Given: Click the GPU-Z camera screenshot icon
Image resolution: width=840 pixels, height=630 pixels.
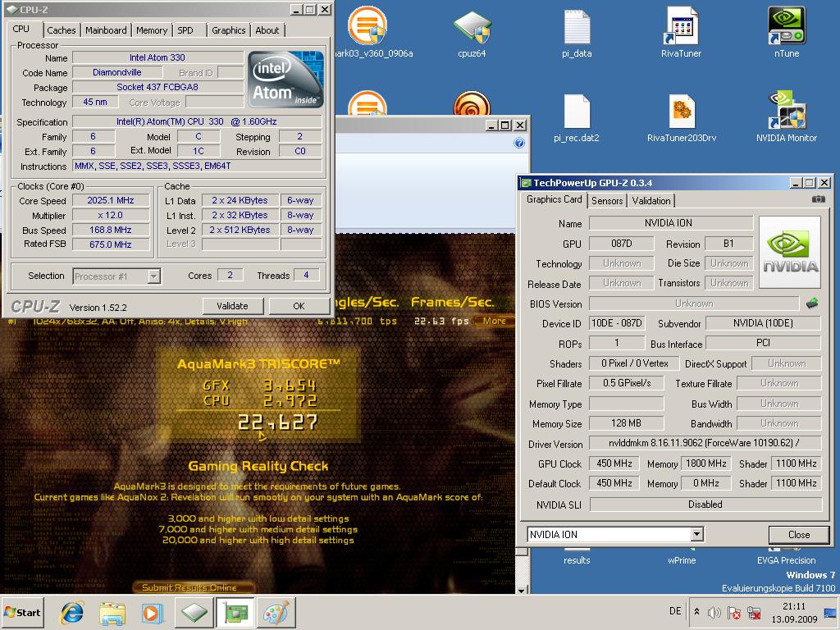Looking at the screenshot, I should pyautogui.click(x=818, y=199).
